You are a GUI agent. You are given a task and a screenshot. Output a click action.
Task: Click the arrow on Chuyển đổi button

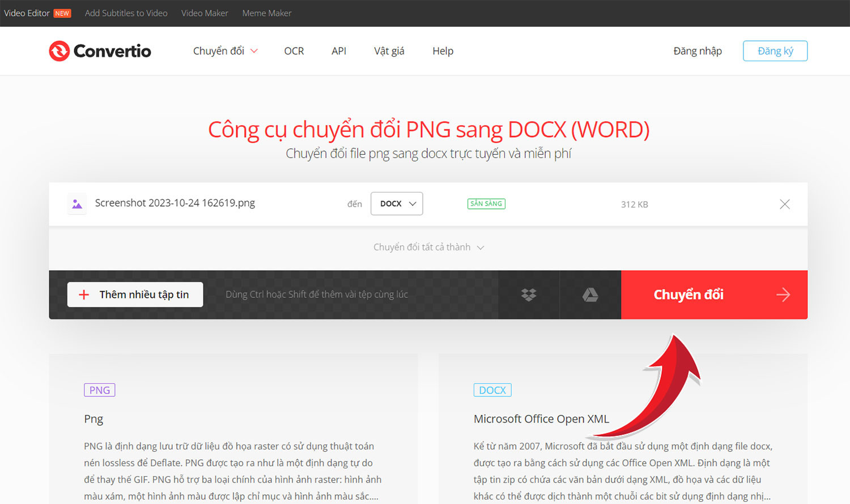click(783, 294)
